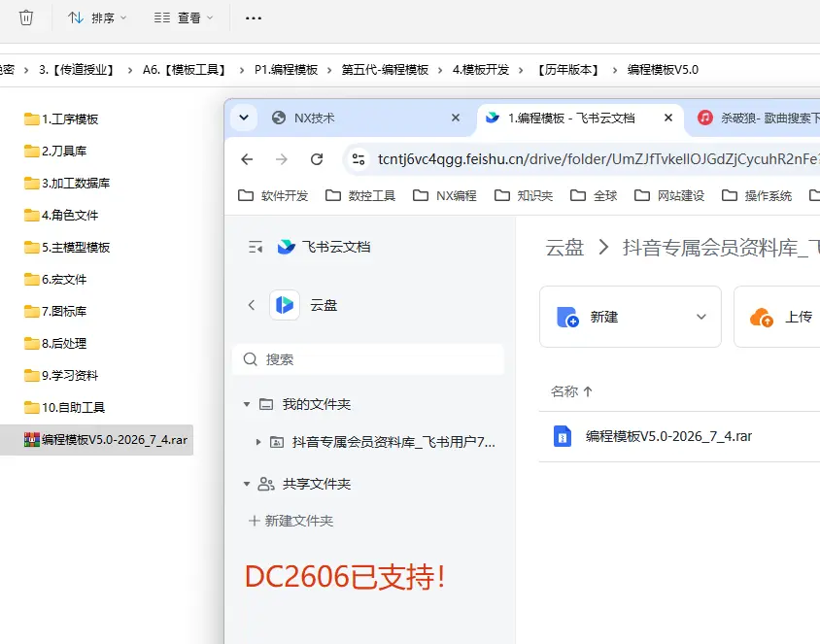The width and height of the screenshot is (820, 644).
Task: Go to 第五代-编程模板 in breadcrumb
Action: tap(385, 70)
